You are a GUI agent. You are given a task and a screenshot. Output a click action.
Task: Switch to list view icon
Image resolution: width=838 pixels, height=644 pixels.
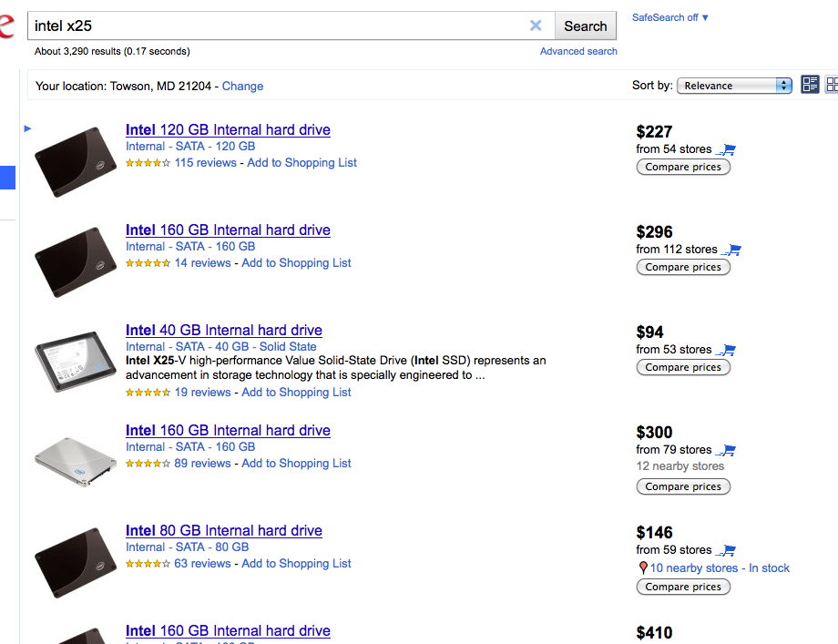(x=810, y=85)
